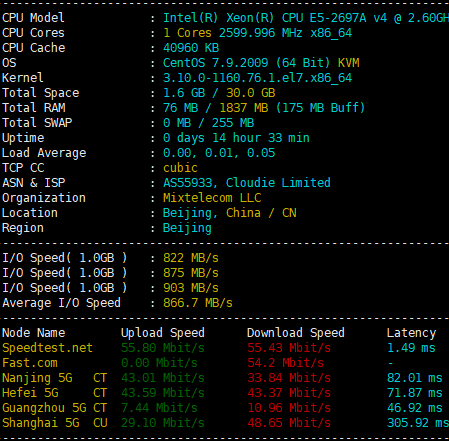Click Shanghai download speed 48.65 Mbit/s
This screenshot has height=441, width=449.
tap(289, 423)
